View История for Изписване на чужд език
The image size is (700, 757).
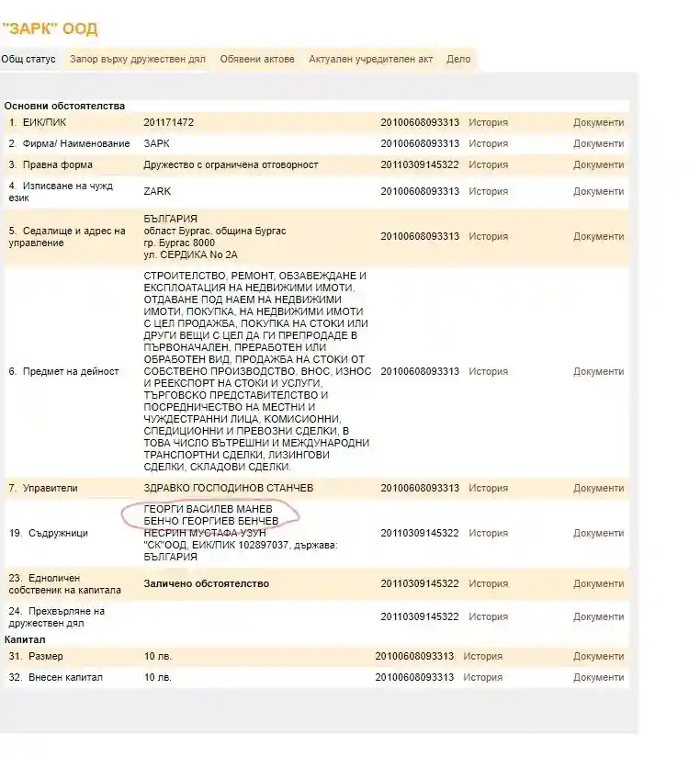[x=488, y=191]
